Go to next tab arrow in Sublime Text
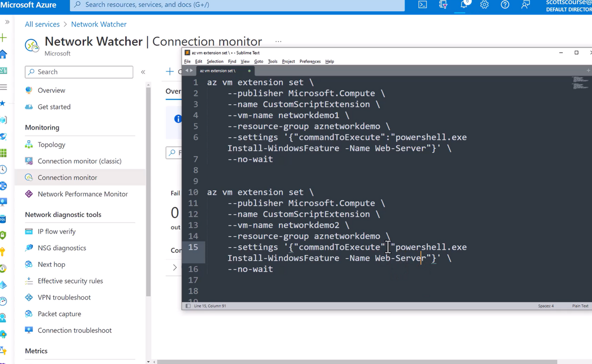The height and width of the screenshot is (364, 592). click(192, 71)
